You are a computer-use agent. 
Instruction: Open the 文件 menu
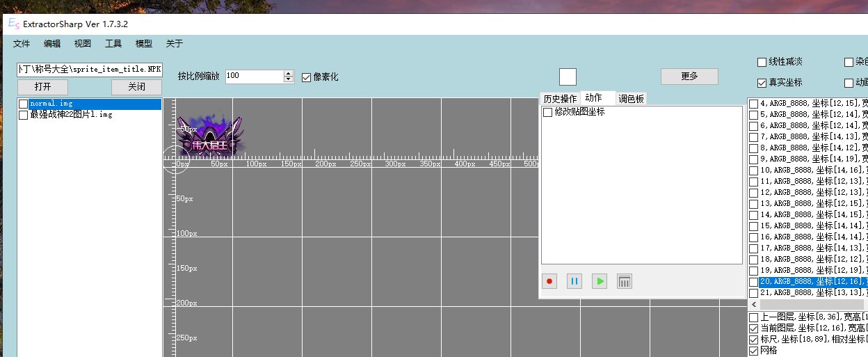pyautogui.click(x=22, y=44)
